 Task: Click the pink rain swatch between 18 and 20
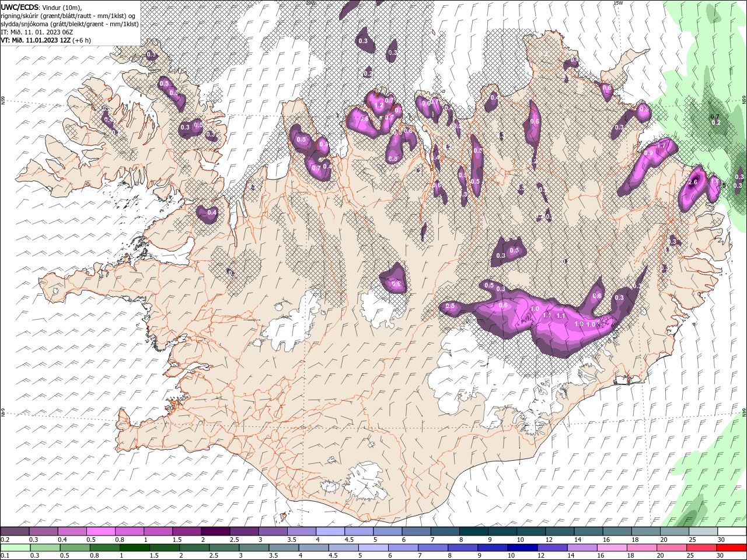641,547
